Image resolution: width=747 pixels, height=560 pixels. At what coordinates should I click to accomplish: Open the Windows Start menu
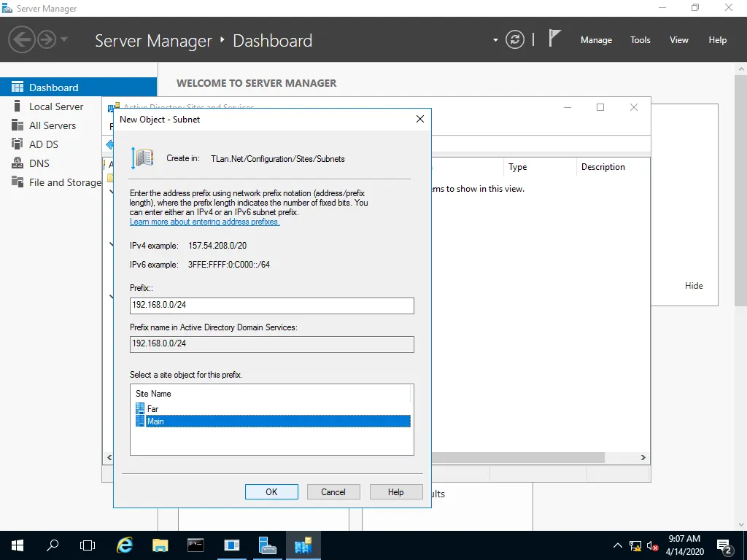point(18,545)
